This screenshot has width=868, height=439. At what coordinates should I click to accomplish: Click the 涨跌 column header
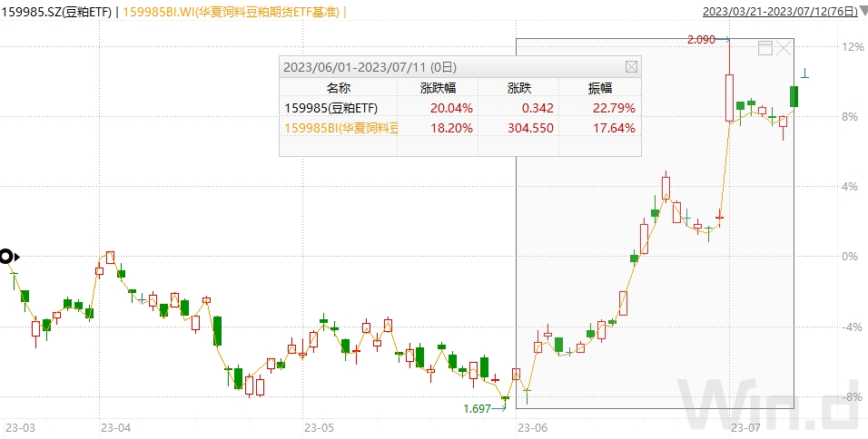(x=518, y=88)
